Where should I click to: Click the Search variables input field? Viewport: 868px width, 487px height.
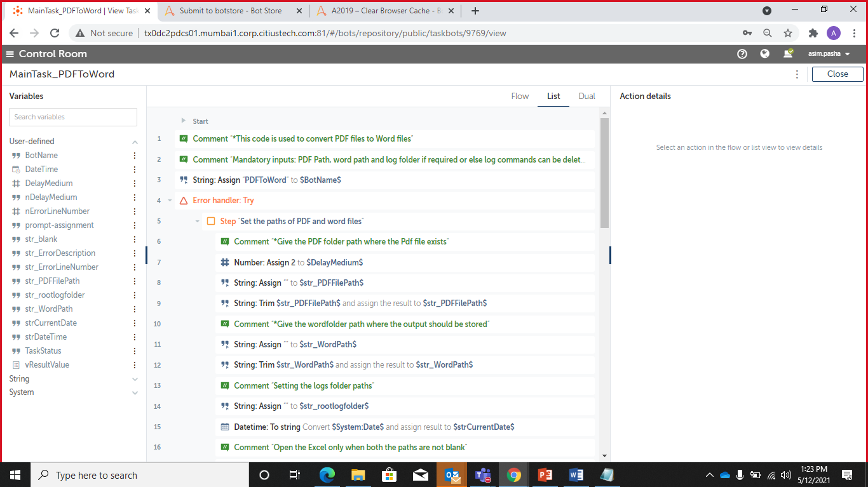[x=73, y=117]
